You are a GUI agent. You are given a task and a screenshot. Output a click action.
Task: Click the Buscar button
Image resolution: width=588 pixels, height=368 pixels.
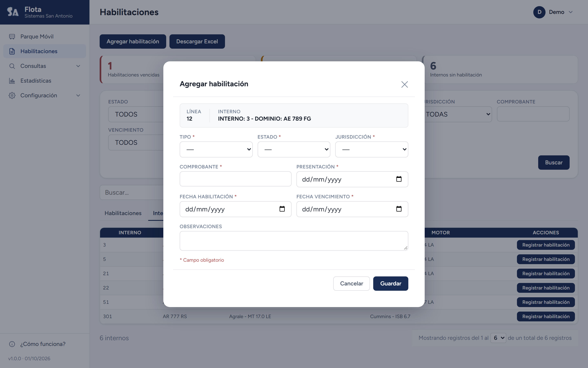[553, 162]
